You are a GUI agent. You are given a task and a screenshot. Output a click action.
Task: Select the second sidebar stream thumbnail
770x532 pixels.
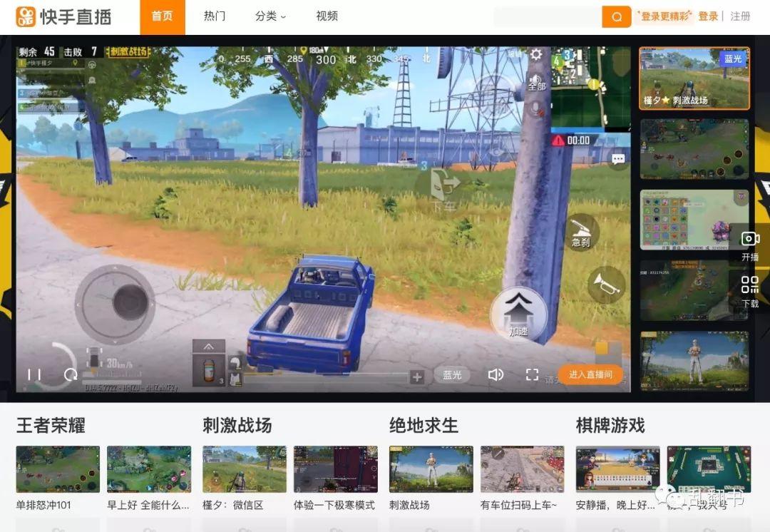pyautogui.click(x=694, y=149)
